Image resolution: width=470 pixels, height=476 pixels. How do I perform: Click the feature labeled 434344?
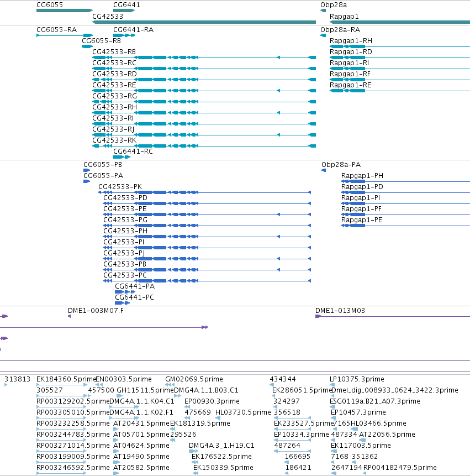click(x=283, y=379)
